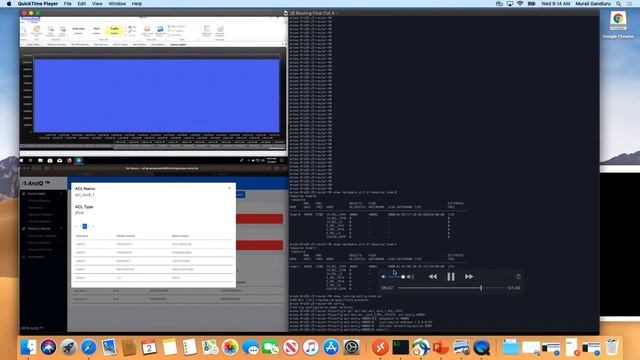Open News from the Dock

(x=291, y=347)
